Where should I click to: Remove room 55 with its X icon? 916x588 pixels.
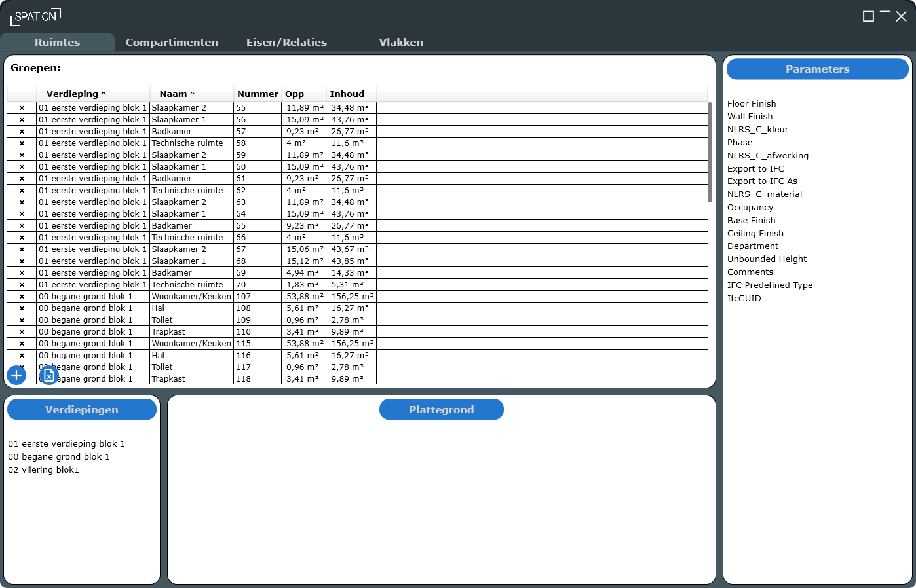[22, 108]
